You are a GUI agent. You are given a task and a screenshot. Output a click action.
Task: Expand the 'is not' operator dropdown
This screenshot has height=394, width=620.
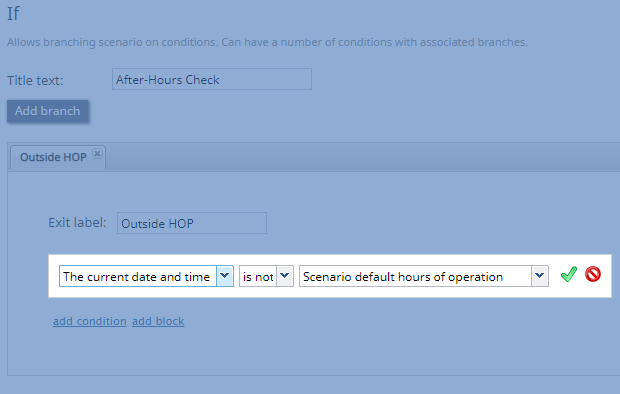coord(285,276)
